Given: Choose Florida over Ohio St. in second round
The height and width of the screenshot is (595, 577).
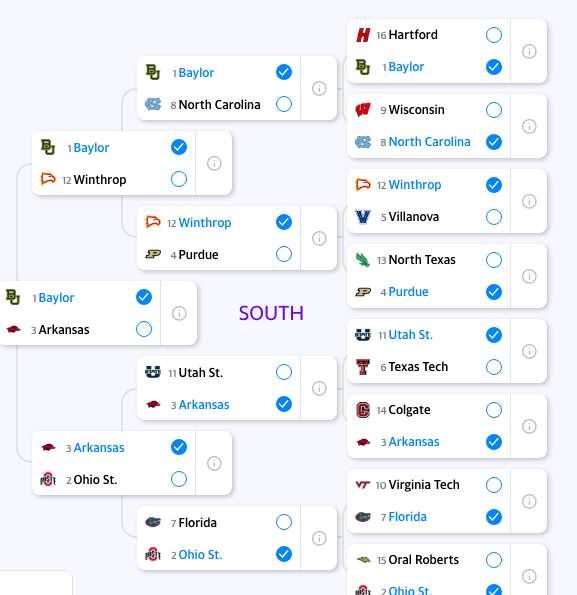Looking at the screenshot, I should point(284,522).
